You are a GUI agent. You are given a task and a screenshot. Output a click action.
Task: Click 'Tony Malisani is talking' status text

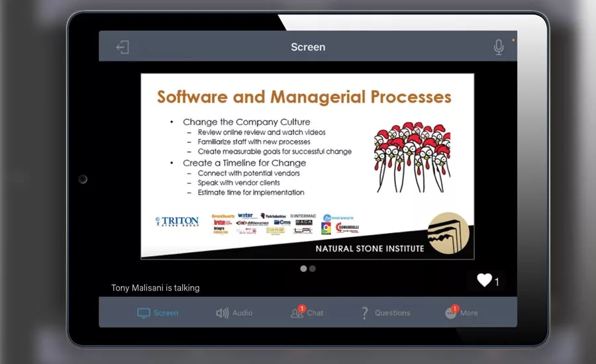[x=155, y=288]
